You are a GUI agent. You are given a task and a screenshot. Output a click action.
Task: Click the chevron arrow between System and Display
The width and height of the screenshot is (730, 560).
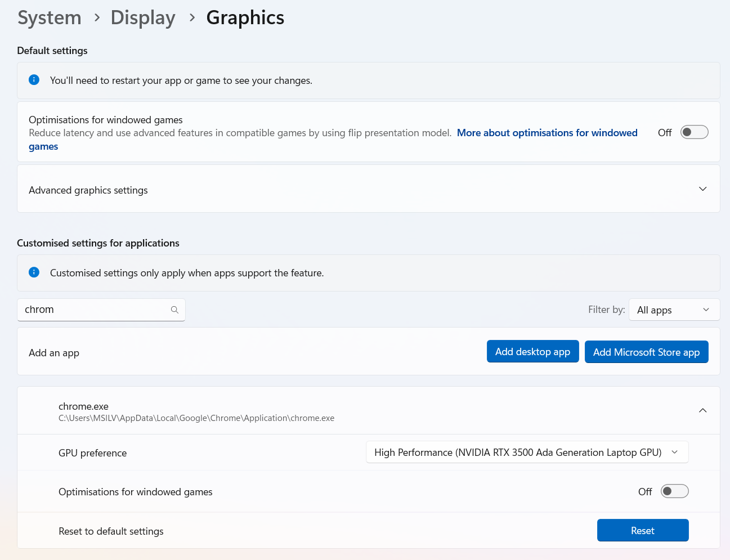97,18
